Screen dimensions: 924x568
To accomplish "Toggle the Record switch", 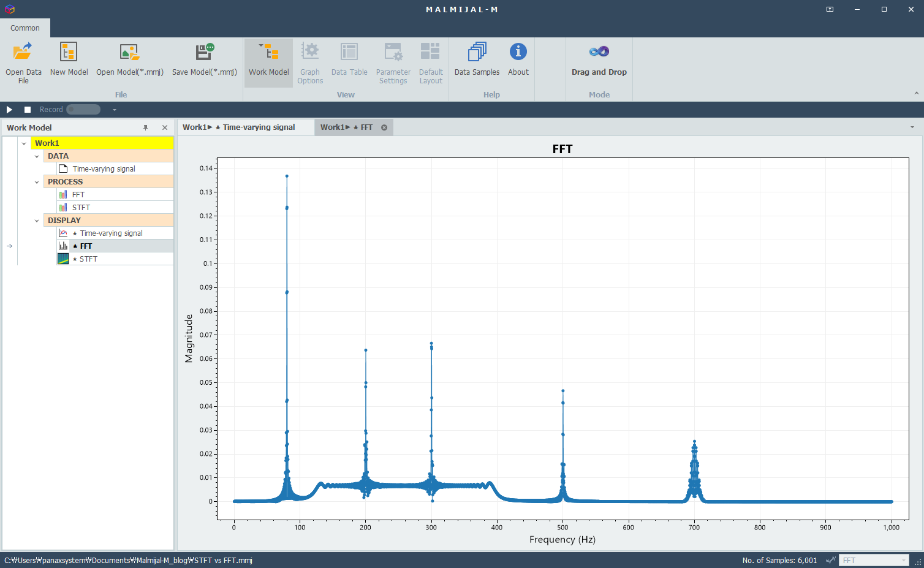I will click(x=83, y=110).
